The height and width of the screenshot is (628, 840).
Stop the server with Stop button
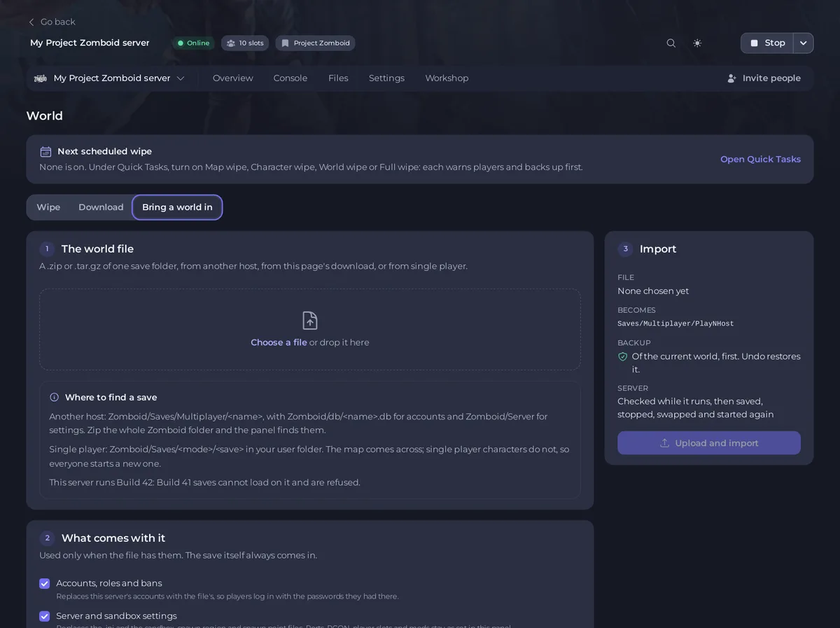pos(767,43)
